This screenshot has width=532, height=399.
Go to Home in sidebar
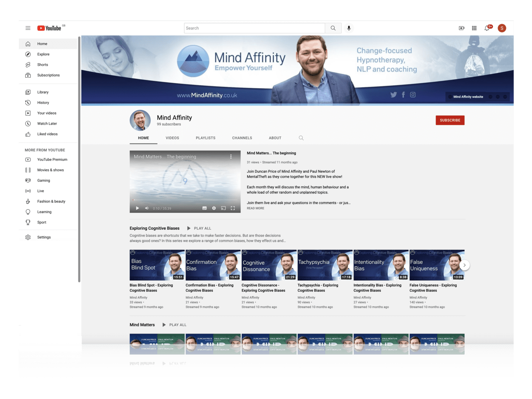point(48,44)
